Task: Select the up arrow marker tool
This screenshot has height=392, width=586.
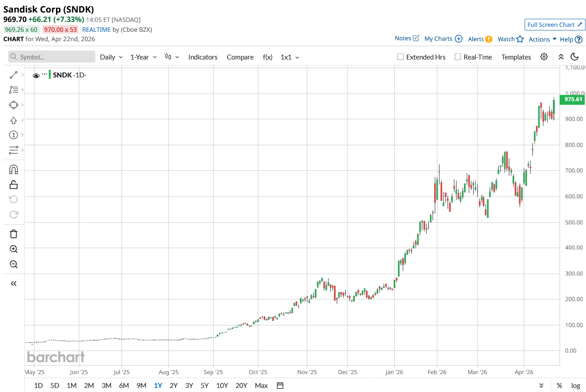Action: pyautogui.click(x=13, y=120)
